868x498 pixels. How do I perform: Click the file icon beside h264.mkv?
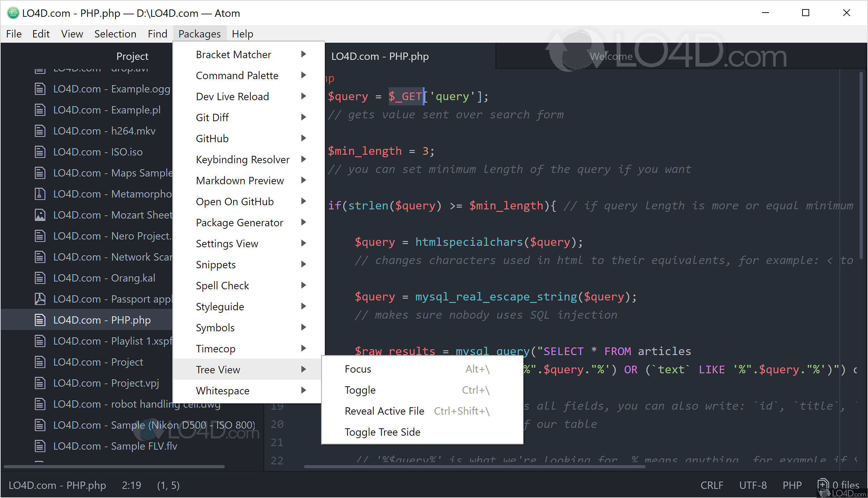40,131
